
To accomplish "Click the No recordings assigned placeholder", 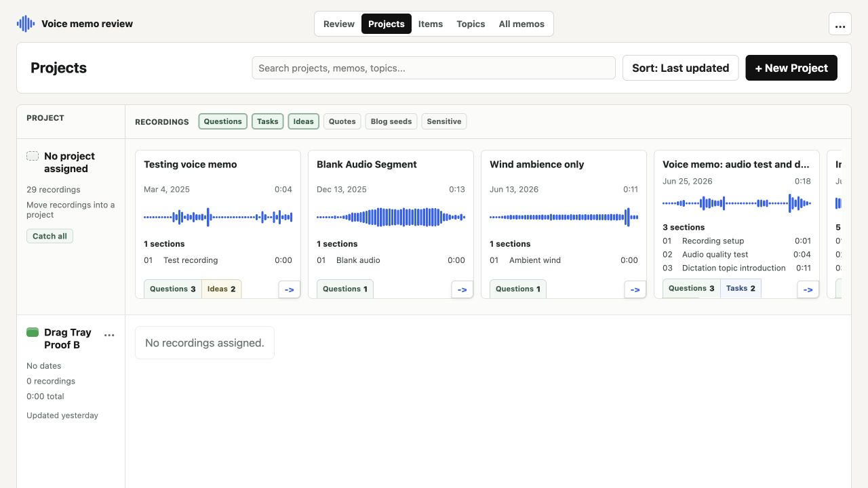I will click(x=205, y=343).
